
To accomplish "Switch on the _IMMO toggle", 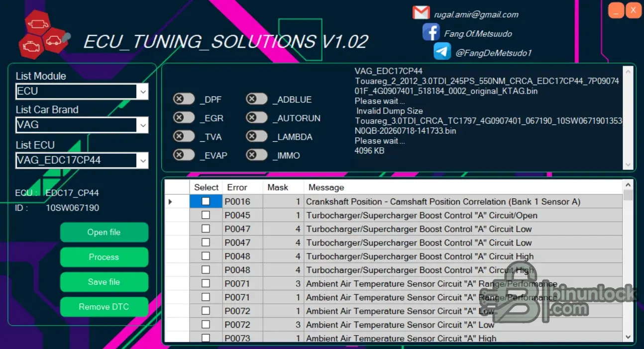I will [257, 155].
